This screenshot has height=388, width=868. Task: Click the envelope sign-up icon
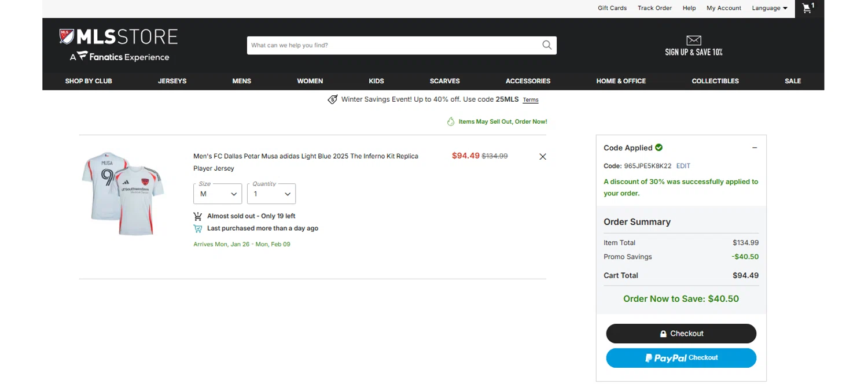coord(694,40)
